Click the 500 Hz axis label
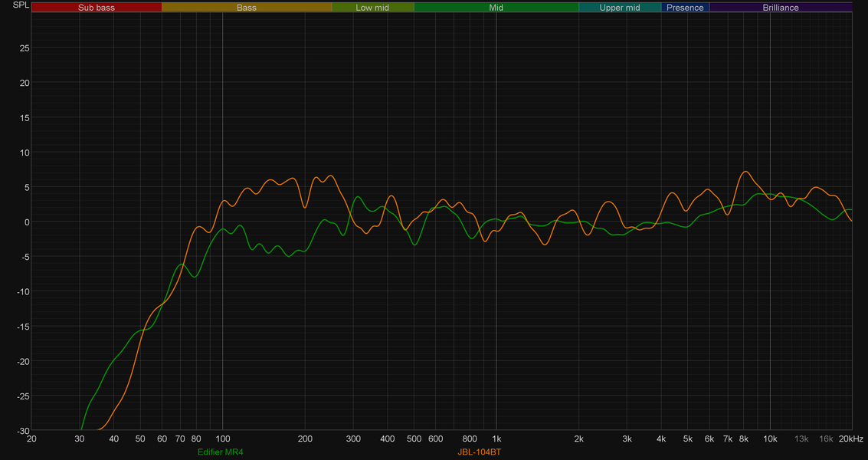 pos(414,439)
